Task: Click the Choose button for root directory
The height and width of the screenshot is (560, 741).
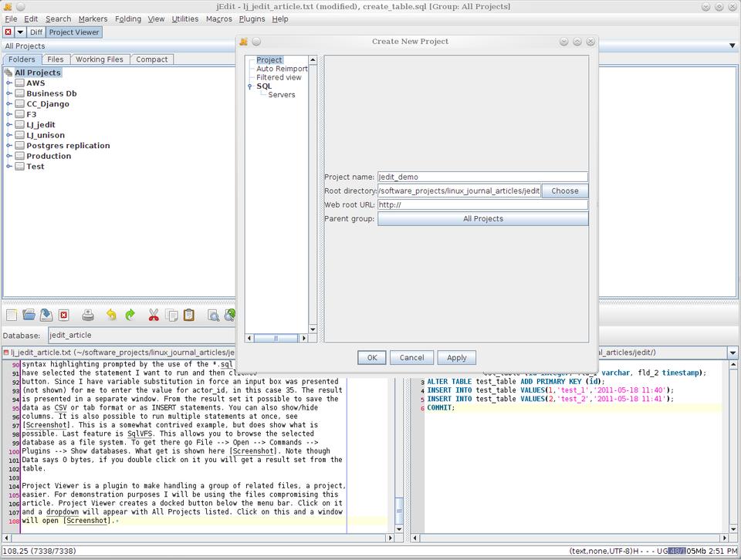Action: click(x=564, y=191)
